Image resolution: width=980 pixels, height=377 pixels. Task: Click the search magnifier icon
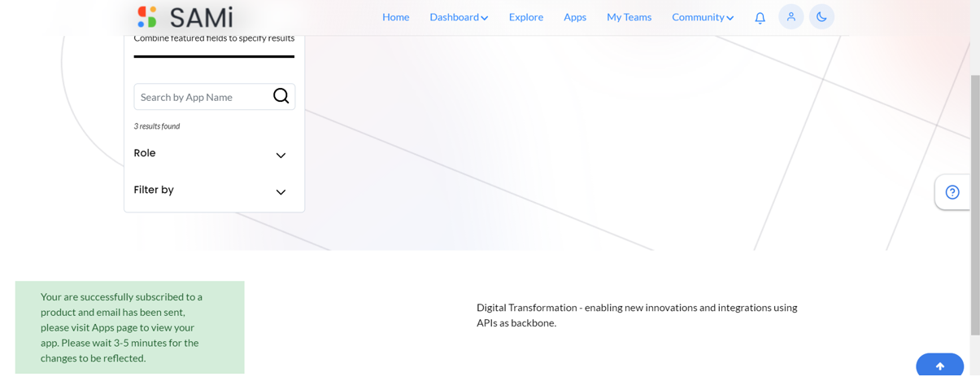point(281,96)
